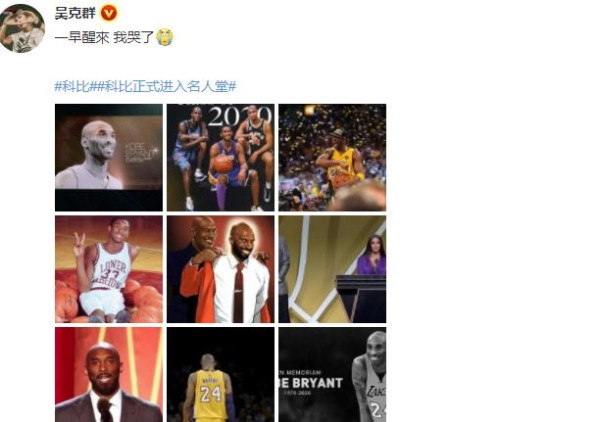
Task: Click the orange verified V badge
Action: coord(109,14)
